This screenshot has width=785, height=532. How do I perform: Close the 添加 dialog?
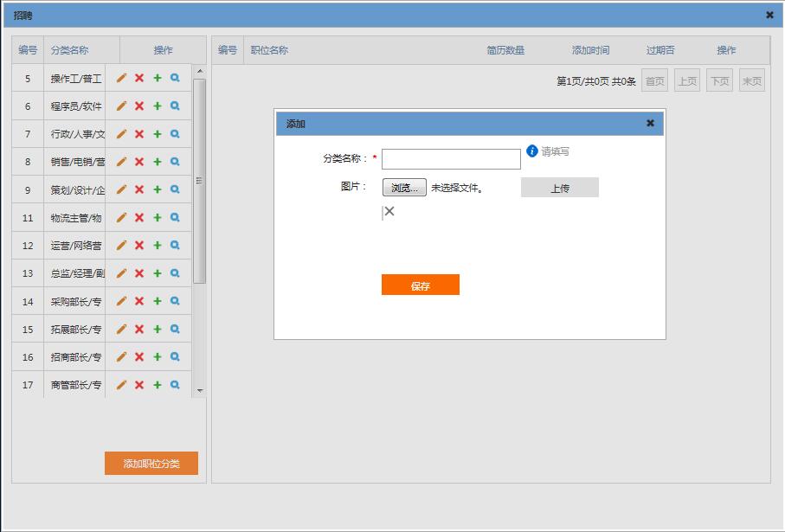[650, 123]
